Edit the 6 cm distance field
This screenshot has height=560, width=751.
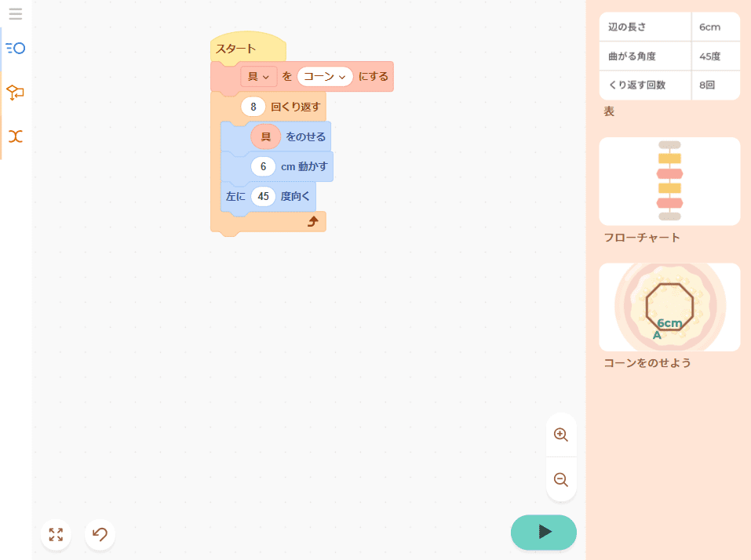263,166
